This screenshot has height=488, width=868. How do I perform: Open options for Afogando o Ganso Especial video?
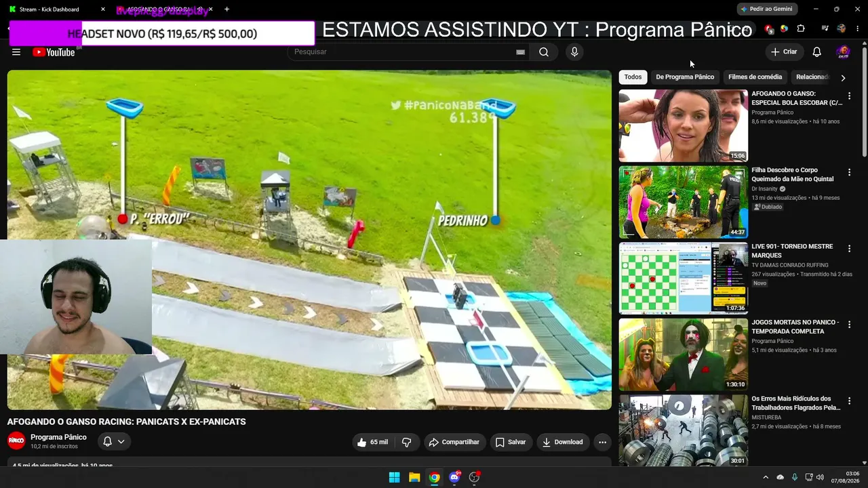tap(849, 96)
